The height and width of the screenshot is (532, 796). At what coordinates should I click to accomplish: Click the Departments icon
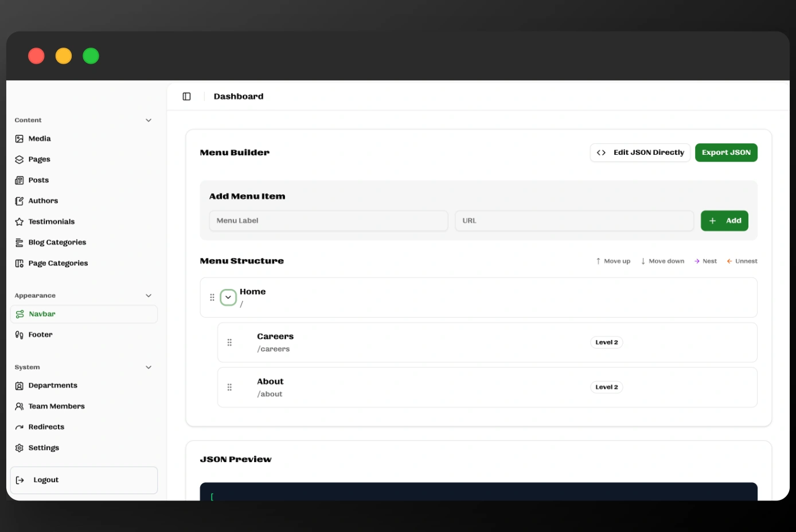[19, 386]
